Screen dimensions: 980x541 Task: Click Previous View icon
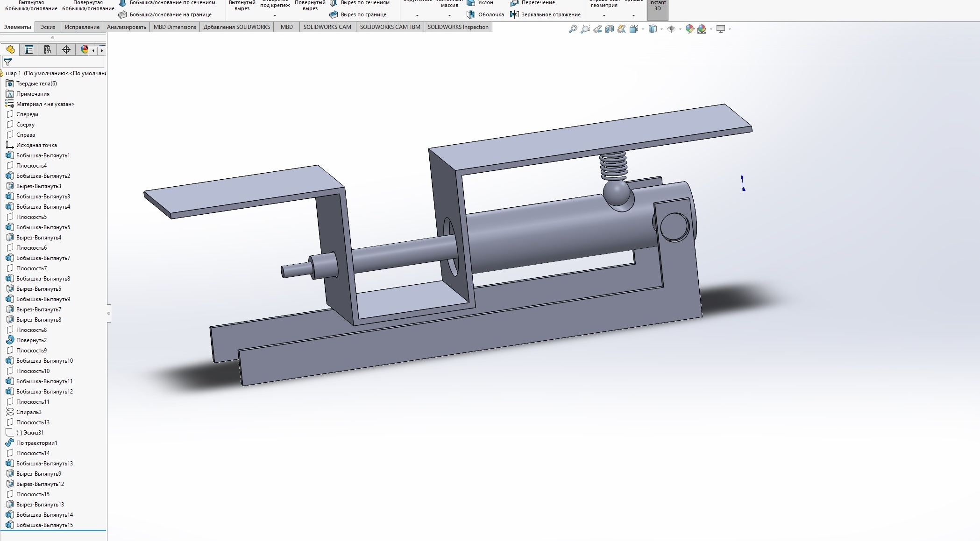[597, 29]
